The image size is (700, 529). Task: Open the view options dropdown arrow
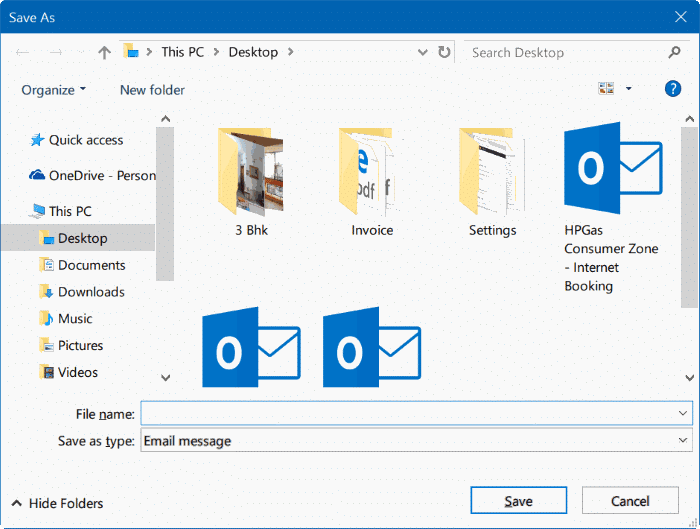(x=629, y=88)
